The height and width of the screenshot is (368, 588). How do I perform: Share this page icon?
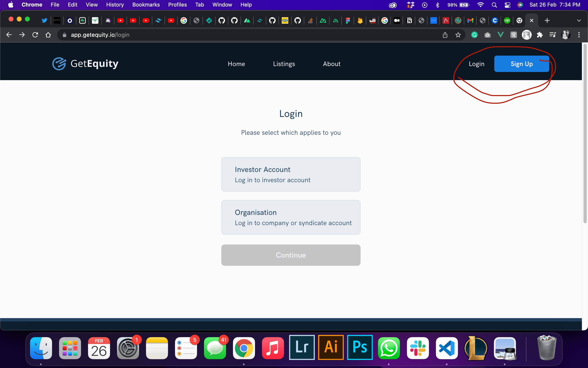coord(445,35)
